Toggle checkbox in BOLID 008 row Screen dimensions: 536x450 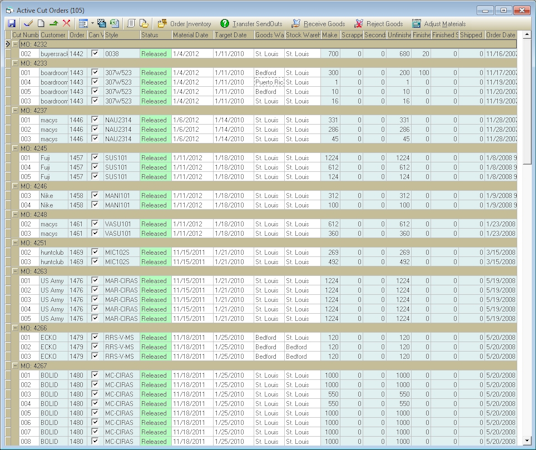[95, 441]
